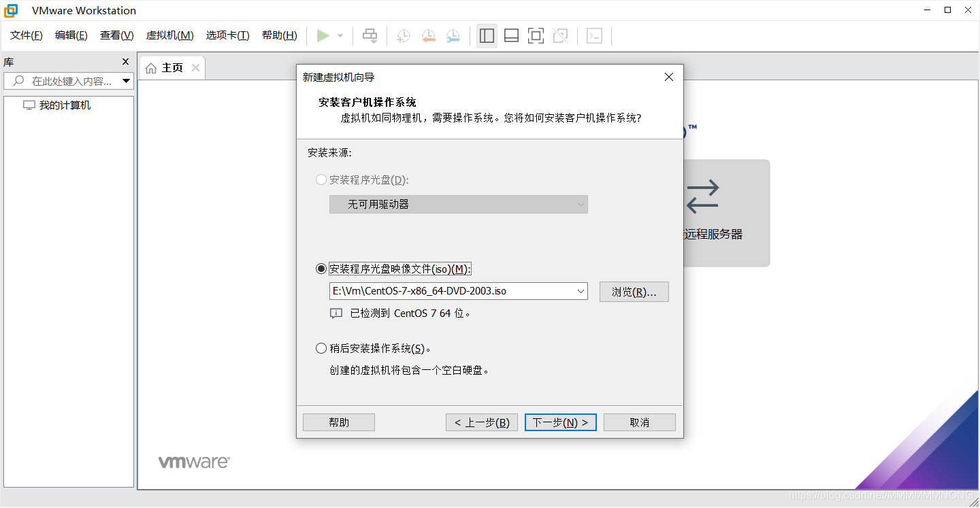Click the 安装客户机操作系统 heading text
This screenshot has height=508, width=980.
click(367, 102)
